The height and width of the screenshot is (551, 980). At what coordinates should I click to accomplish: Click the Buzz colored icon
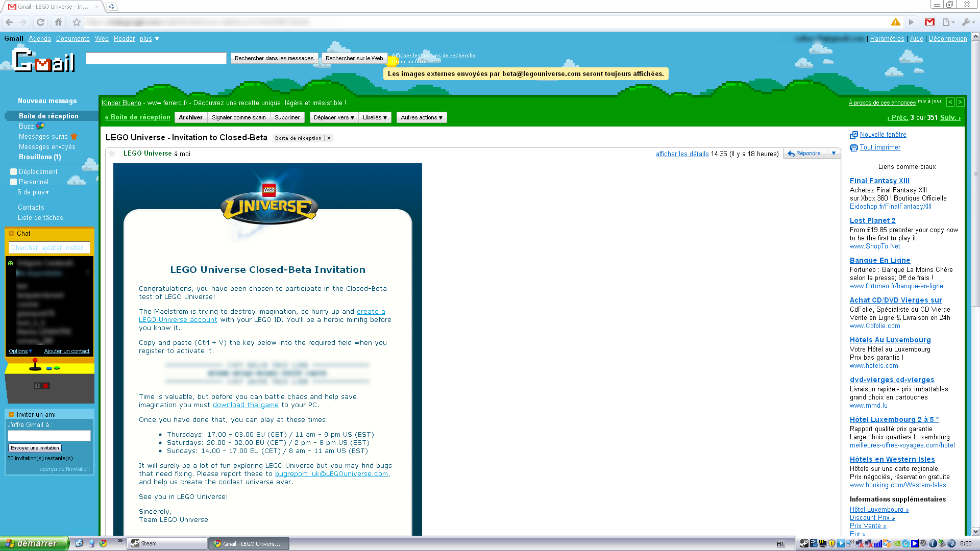coord(40,126)
